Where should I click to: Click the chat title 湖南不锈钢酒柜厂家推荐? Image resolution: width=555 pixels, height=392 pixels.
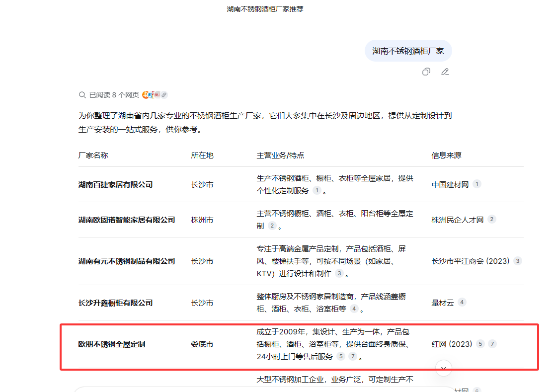pyautogui.click(x=265, y=9)
